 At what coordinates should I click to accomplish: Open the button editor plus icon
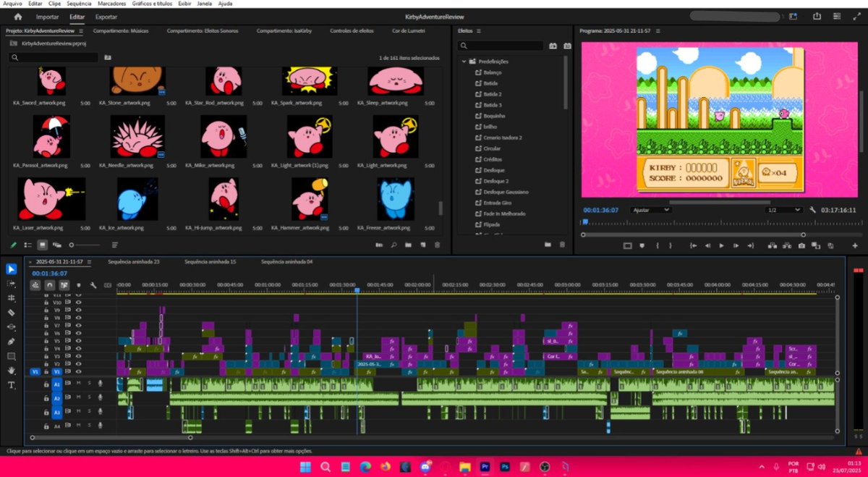tap(855, 245)
